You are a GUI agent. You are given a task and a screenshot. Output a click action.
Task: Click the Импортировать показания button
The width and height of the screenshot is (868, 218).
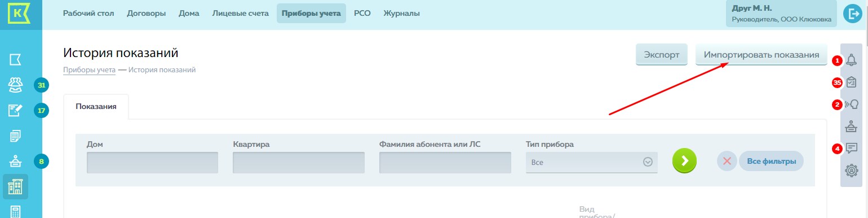[x=761, y=55]
